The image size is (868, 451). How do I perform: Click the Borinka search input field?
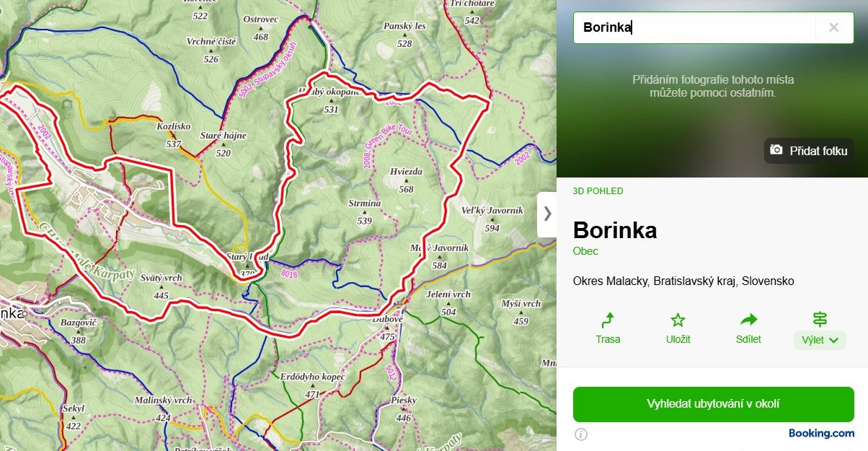point(694,27)
